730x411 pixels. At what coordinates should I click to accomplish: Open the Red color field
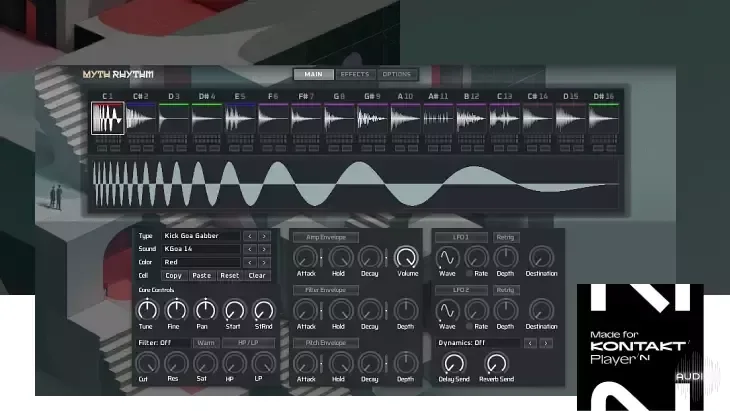201,262
